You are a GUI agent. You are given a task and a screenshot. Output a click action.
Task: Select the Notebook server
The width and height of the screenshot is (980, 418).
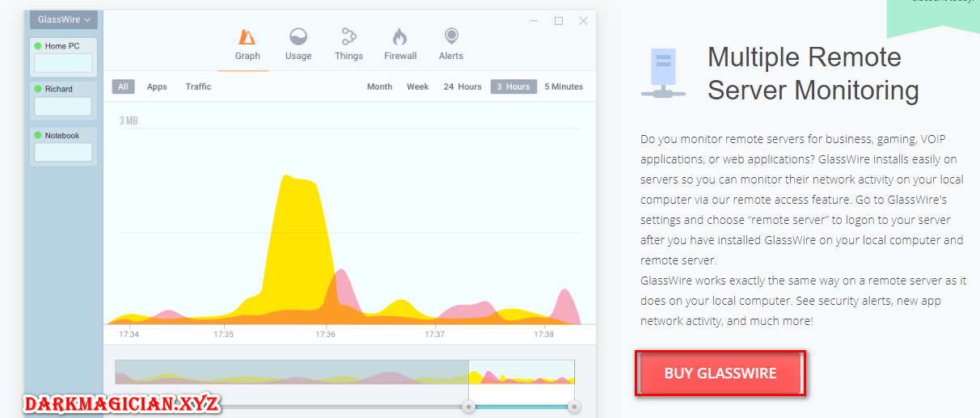pyautogui.click(x=63, y=146)
